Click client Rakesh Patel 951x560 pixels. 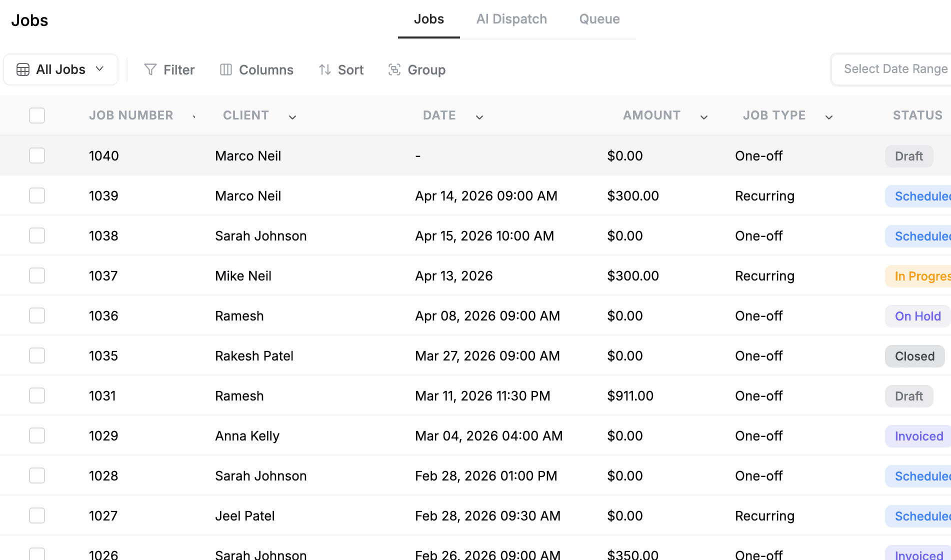tap(254, 356)
